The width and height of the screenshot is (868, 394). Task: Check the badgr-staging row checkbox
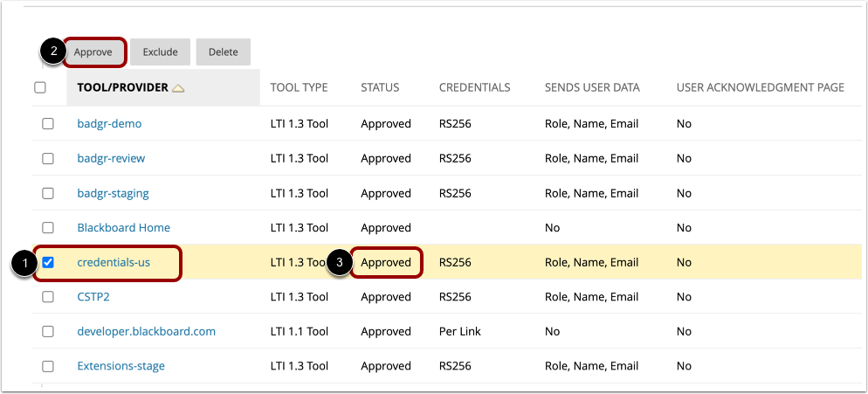point(48,193)
